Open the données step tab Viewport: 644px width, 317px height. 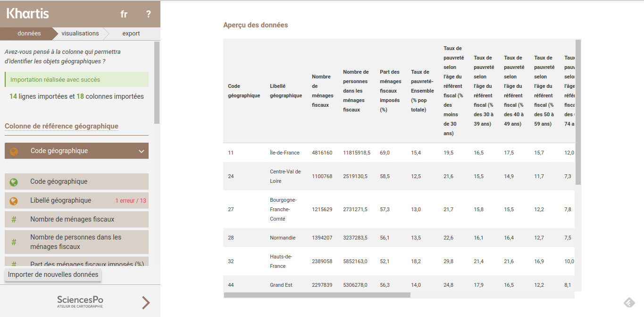click(x=29, y=34)
